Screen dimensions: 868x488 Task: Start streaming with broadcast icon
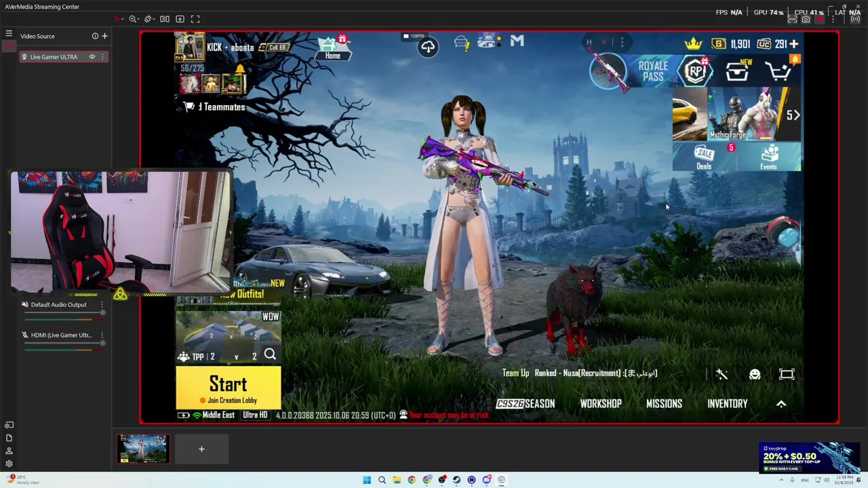pos(855,20)
